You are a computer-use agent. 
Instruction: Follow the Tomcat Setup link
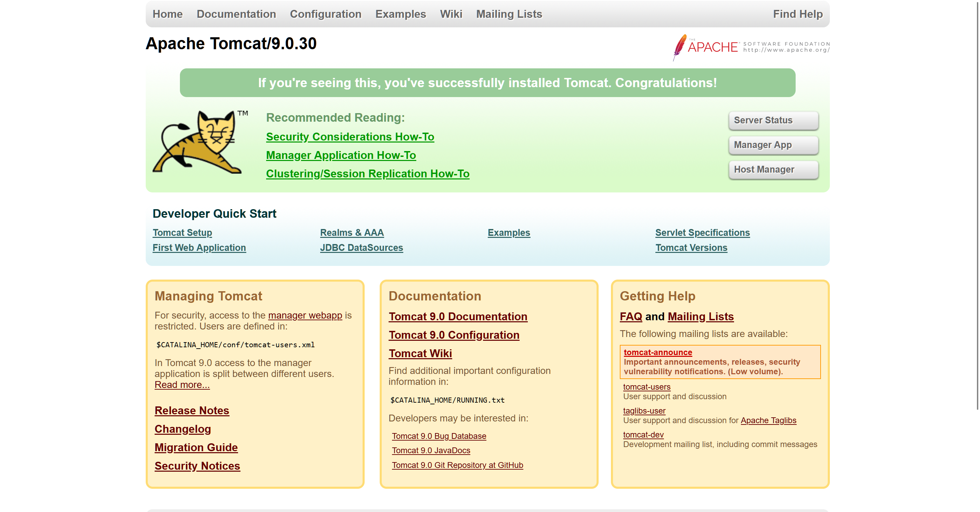(182, 233)
